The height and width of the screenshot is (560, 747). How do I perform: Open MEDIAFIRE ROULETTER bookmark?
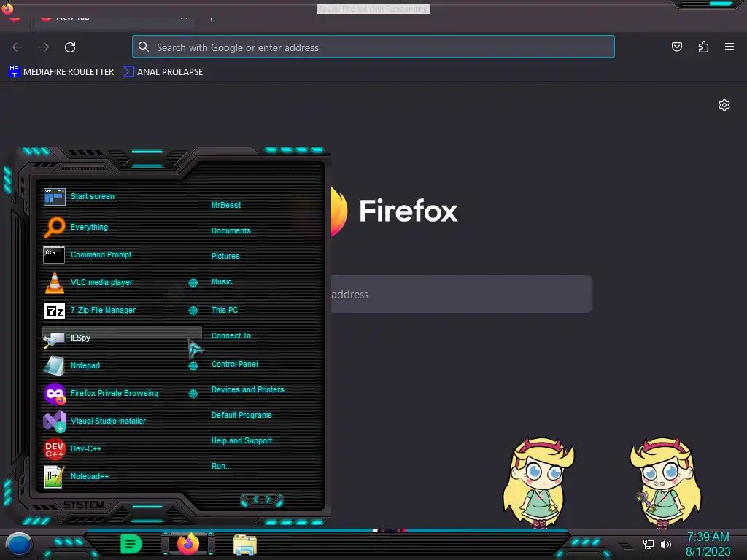click(61, 72)
